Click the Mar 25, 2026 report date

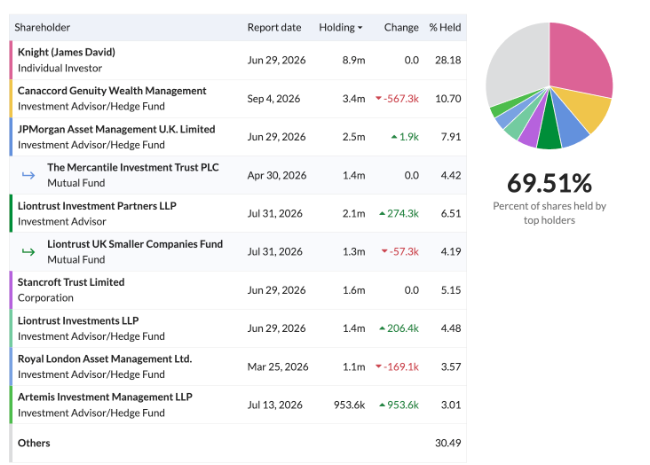(x=278, y=367)
